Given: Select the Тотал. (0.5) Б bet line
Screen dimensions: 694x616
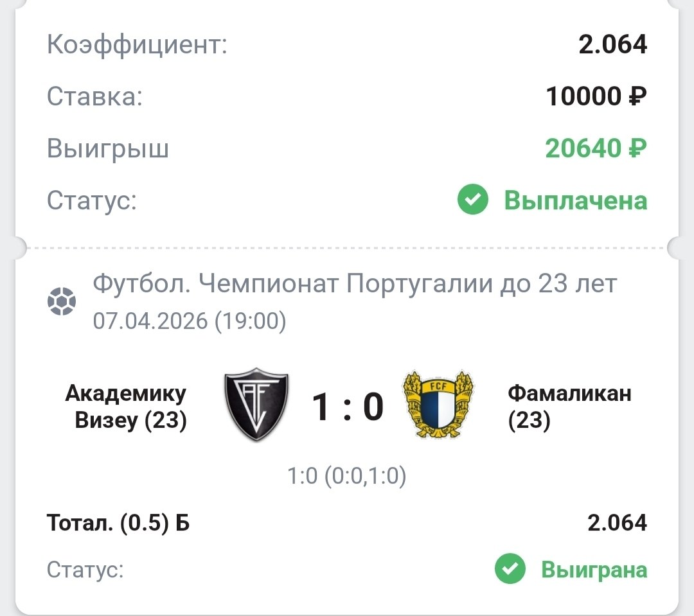Looking at the screenshot, I should pos(118,523).
